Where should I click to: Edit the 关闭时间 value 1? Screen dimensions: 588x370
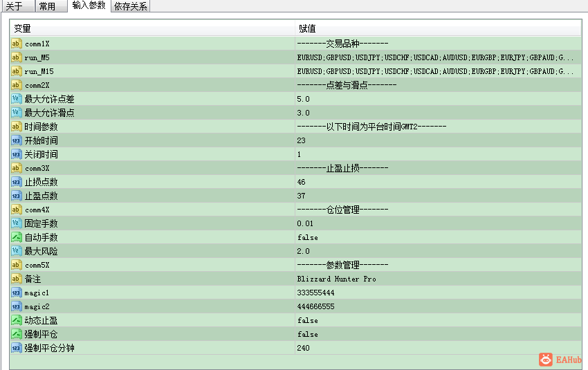pos(299,154)
